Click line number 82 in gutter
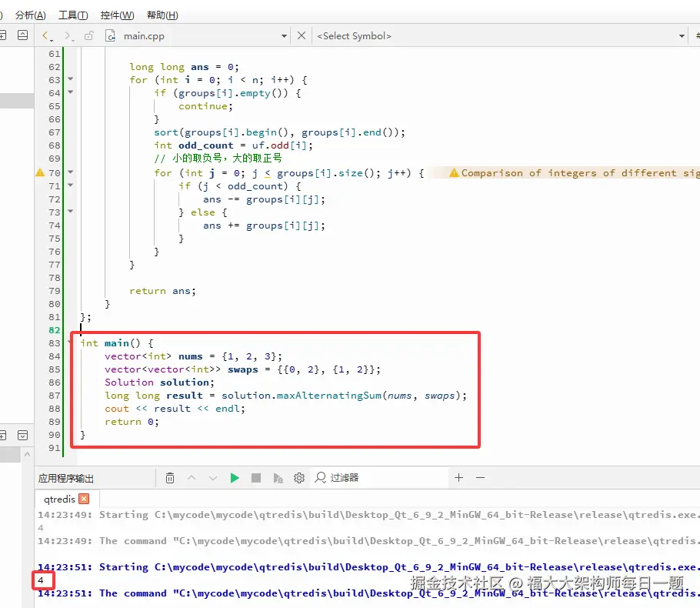This screenshot has height=608, width=700. (x=54, y=330)
